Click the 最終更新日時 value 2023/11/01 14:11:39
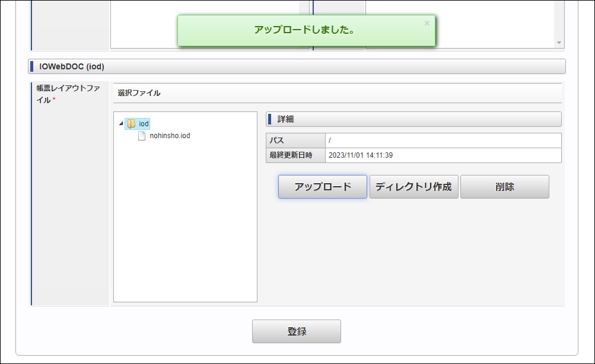The image size is (595, 364). 361,155
